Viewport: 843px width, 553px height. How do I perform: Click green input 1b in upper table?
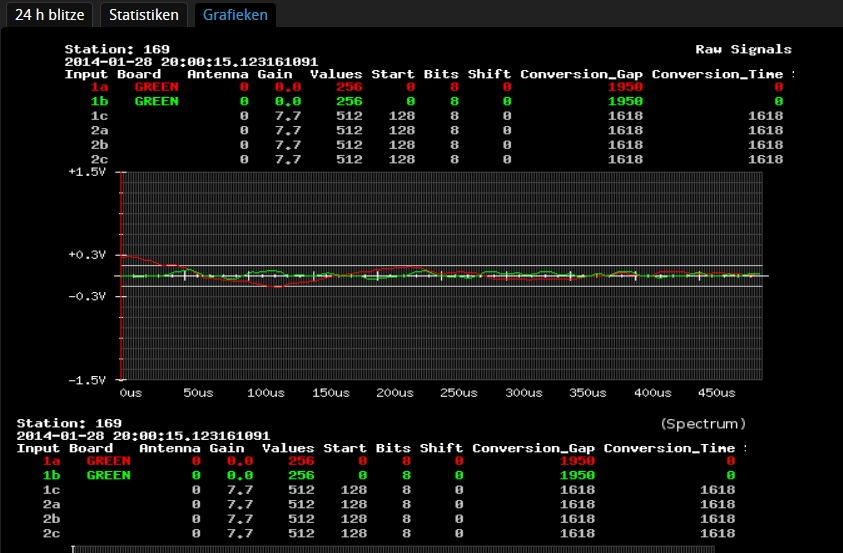(100, 102)
